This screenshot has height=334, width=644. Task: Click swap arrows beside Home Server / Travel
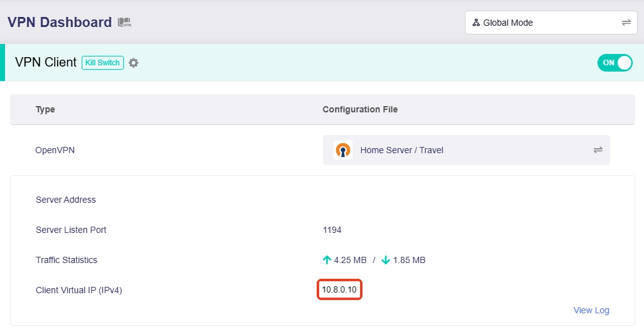(x=598, y=150)
